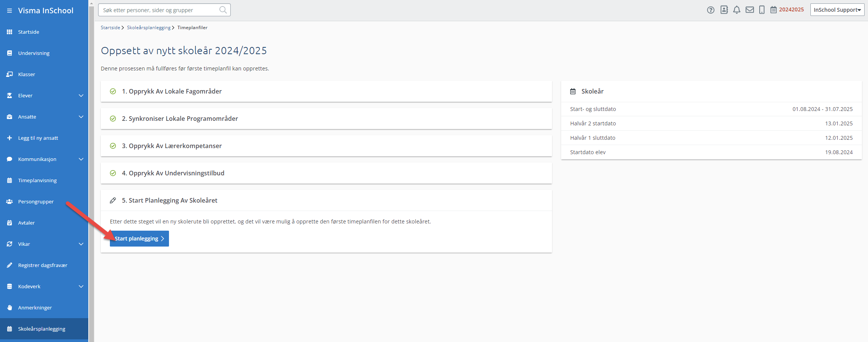Viewport: 868px width, 342px height.
Task: Click the Visma InSchool logo text
Action: click(46, 11)
